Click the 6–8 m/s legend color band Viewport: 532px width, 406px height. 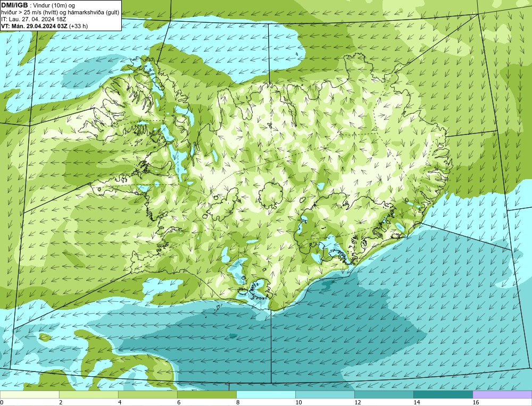206,394
